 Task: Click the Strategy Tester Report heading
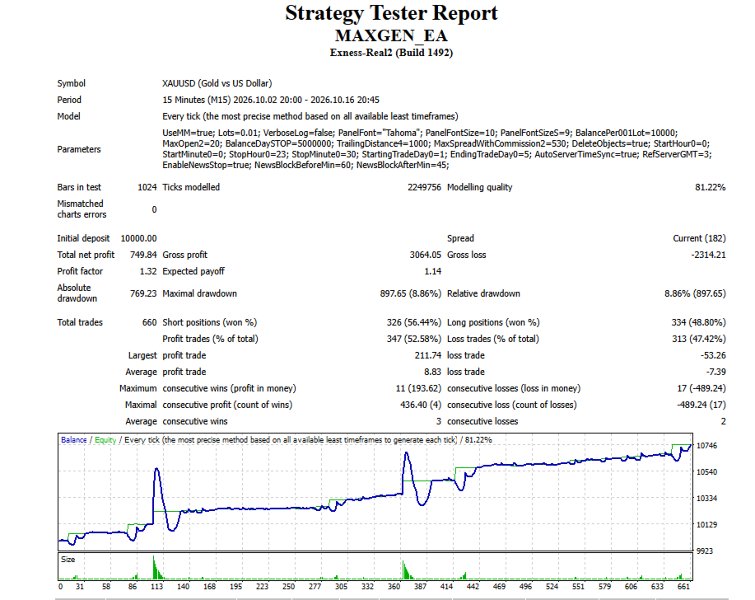click(x=391, y=13)
